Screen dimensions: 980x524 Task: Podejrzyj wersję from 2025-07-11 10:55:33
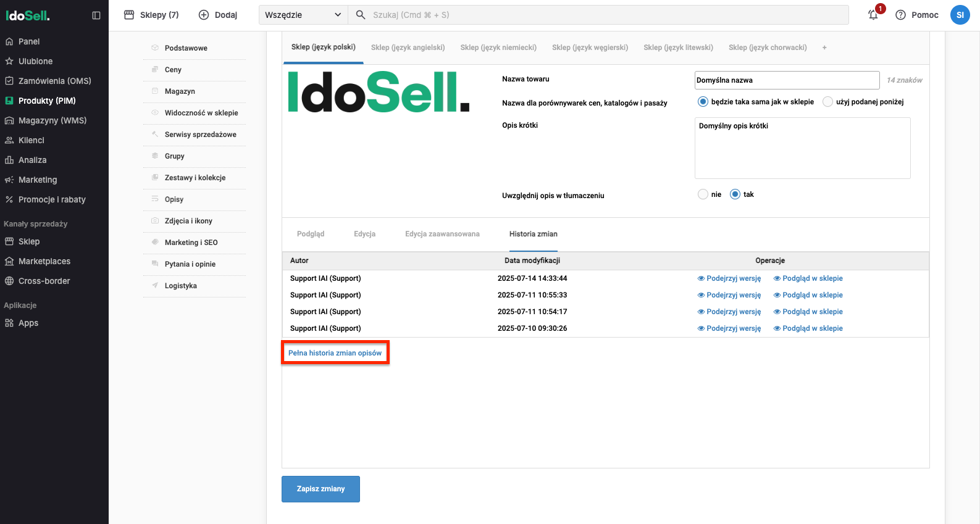click(729, 295)
